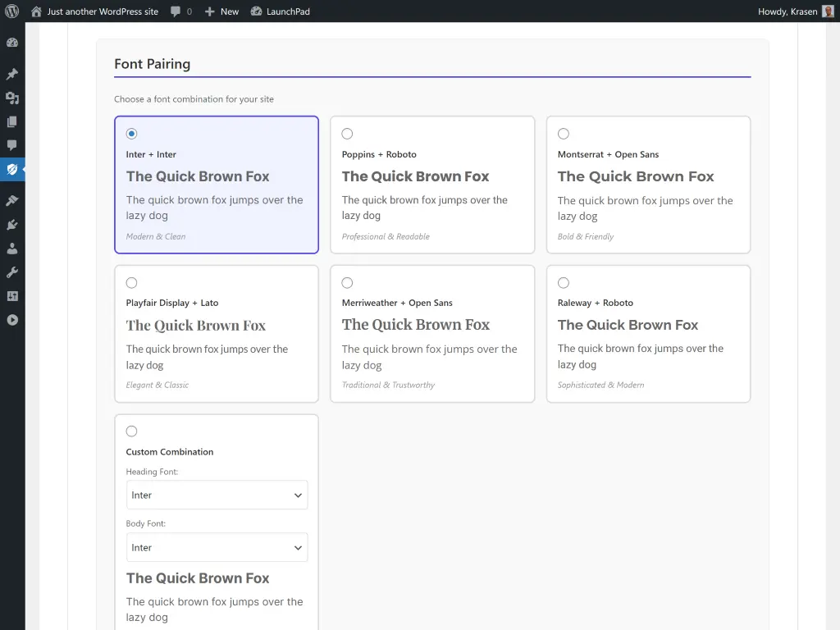Viewport: 840px width, 630px height.
Task: Collapse the admin menu arrow at bottom
Action: pos(12,320)
